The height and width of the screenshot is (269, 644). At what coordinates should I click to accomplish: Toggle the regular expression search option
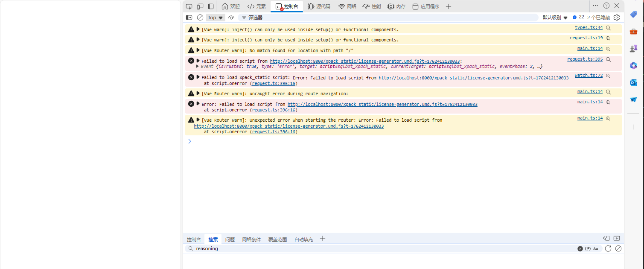coord(588,249)
